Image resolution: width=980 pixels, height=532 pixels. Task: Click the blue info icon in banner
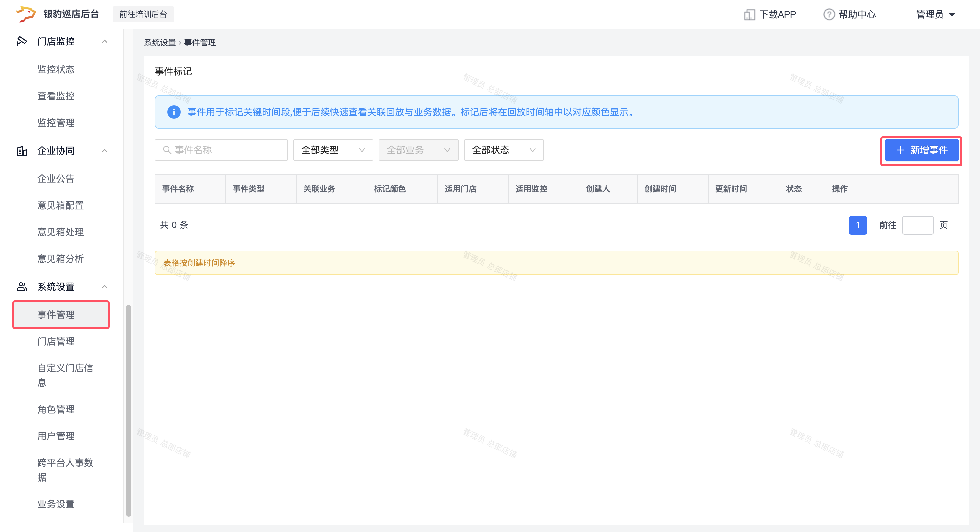click(x=174, y=112)
